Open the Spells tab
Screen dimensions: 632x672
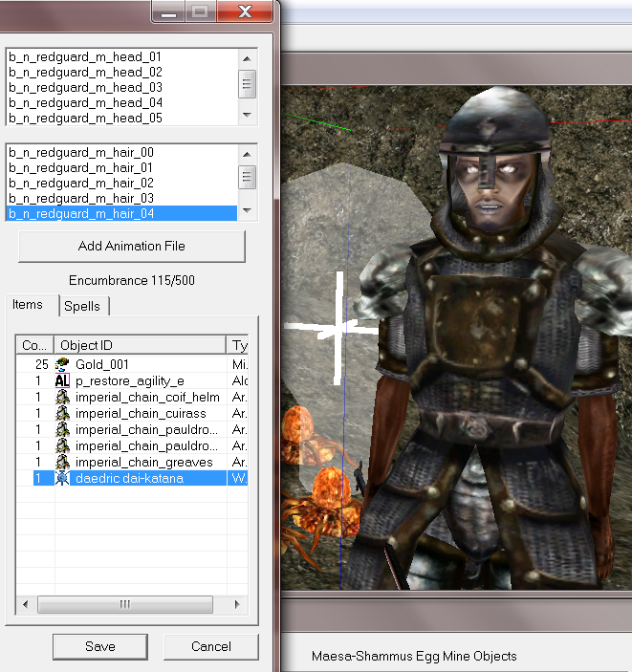[x=82, y=306]
